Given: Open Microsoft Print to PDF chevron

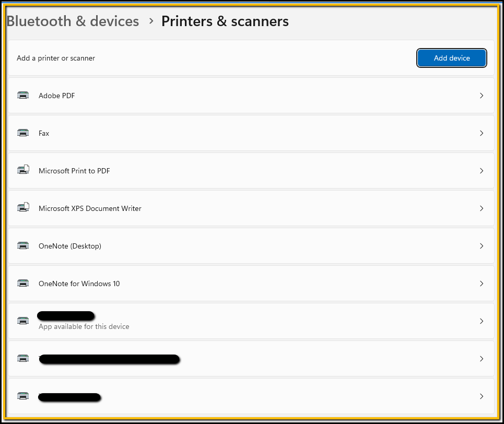Looking at the screenshot, I should (x=482, y=171).
